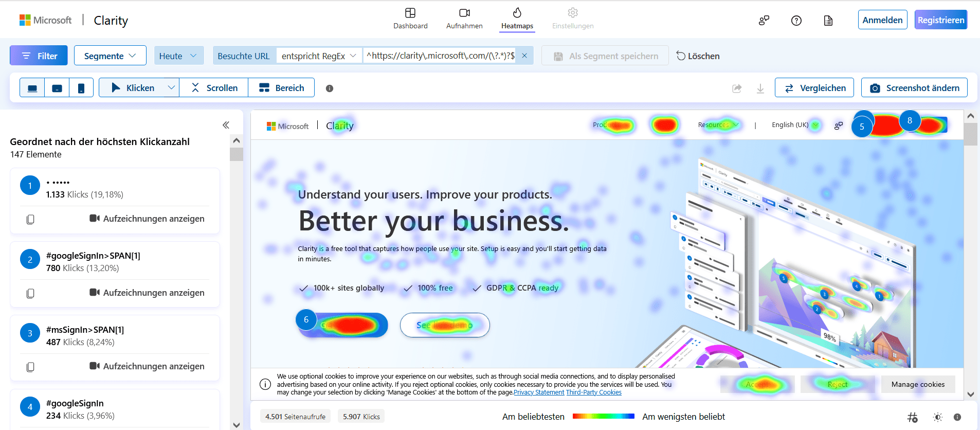Open the Third-Party Cookies link
Image resolution: width=980 pixels, height=430 pixels.
pyautogui.click(x=594, y=392)
